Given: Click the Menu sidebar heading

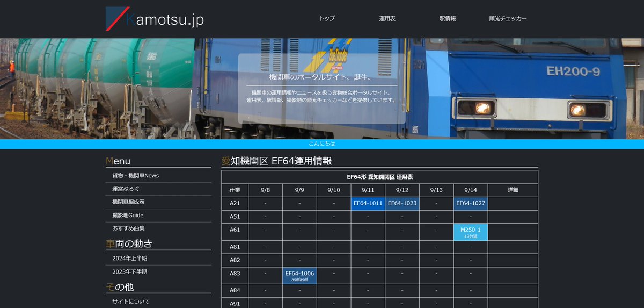Looking at the screenshot, I should [x=118, y=161].
